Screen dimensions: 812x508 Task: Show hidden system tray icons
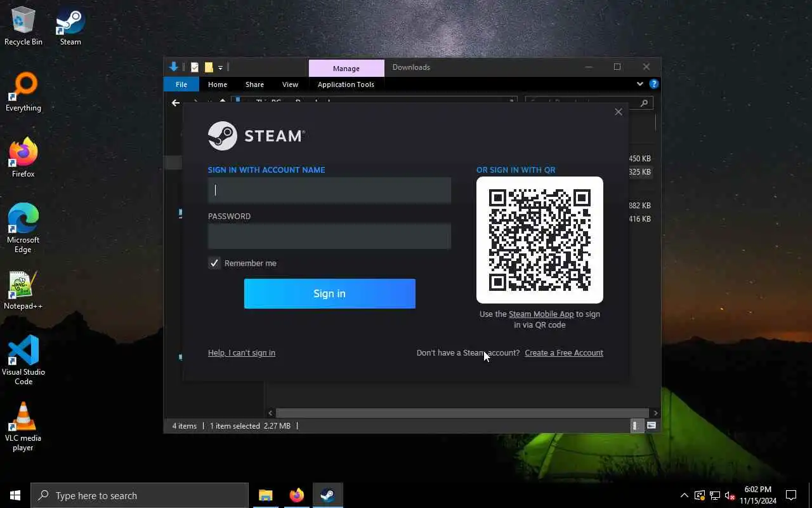[x=684, y=495]
